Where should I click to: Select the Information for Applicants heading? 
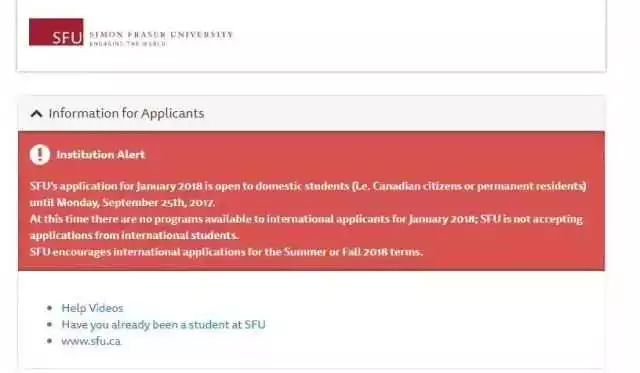[x=126, y=113]
